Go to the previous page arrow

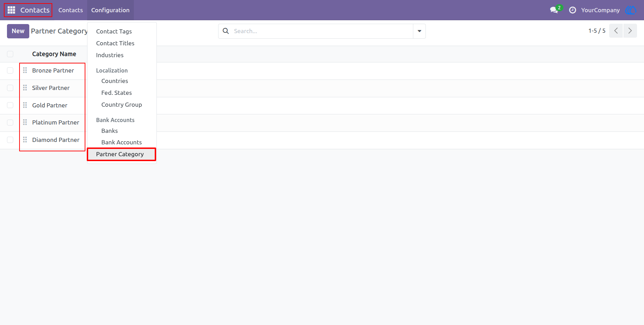pyautogui.click(x=616, y=31)
